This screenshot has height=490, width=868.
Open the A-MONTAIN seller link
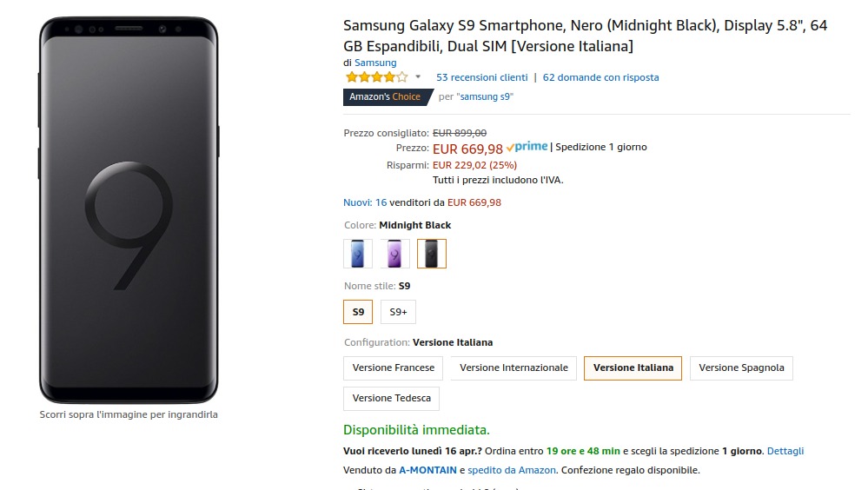[x=427, y=470]
